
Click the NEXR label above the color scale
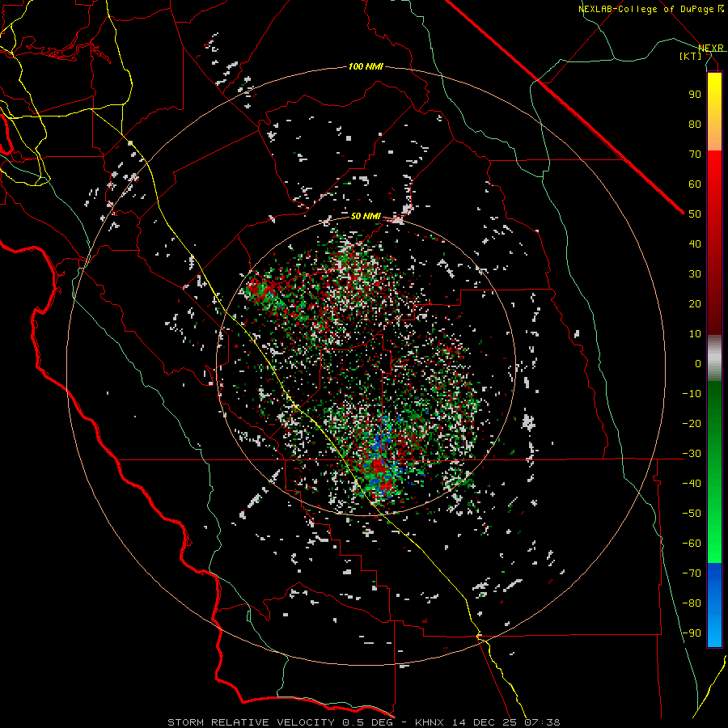click(x=711, y=49)
